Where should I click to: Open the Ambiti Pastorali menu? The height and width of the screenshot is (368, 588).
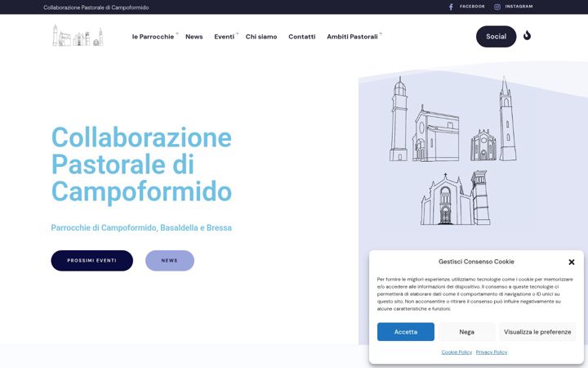point(352,37)
